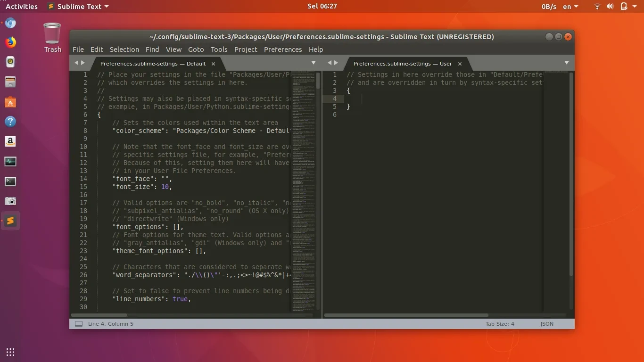Go to previous tab in User pane
The height and width of the screenshot is (362, 644).
[330, 63]
